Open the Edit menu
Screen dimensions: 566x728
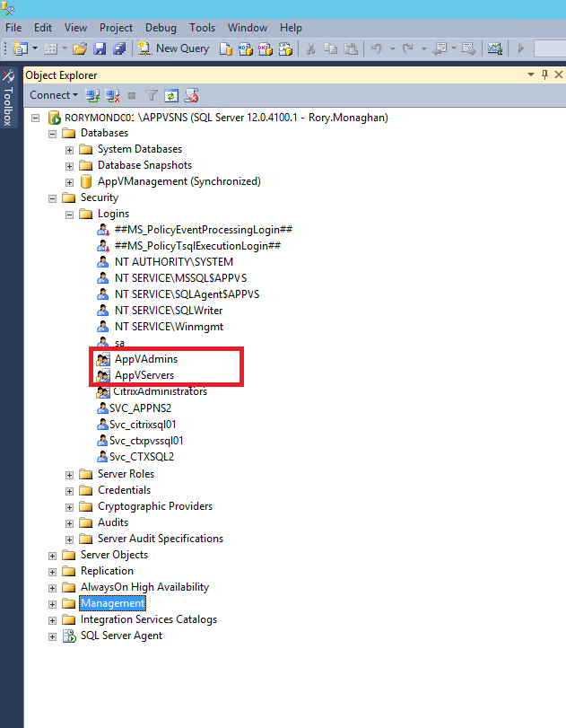click(x=43, y=28)
